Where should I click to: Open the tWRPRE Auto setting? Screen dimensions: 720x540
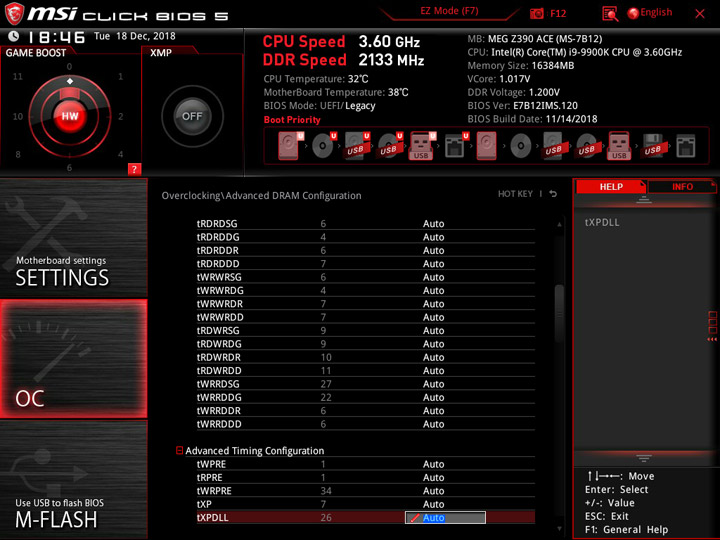433,491
